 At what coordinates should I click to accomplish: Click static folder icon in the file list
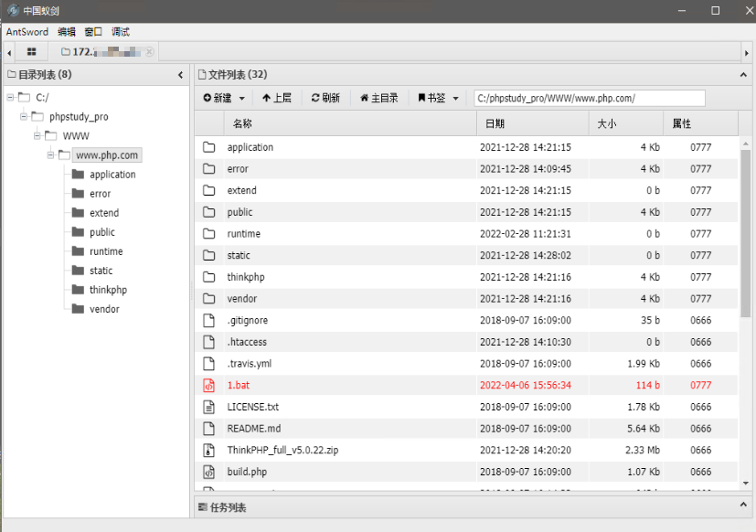point(208,255)
